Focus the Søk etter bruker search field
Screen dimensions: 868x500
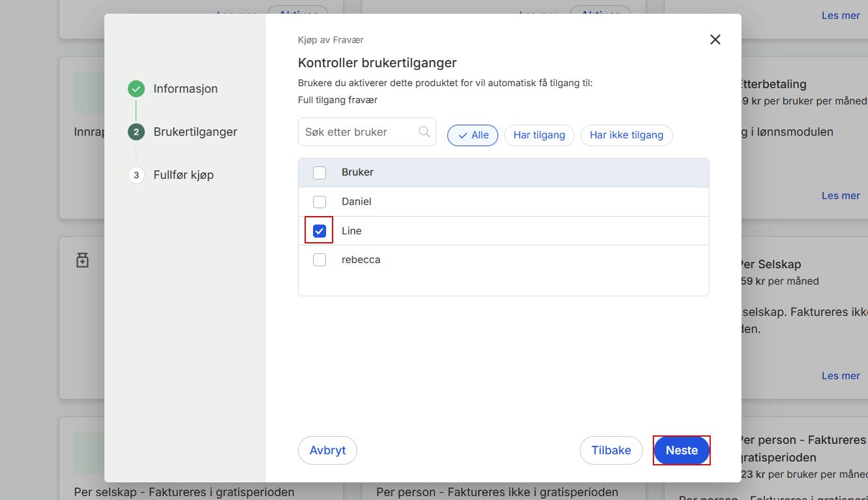point(367,132)
